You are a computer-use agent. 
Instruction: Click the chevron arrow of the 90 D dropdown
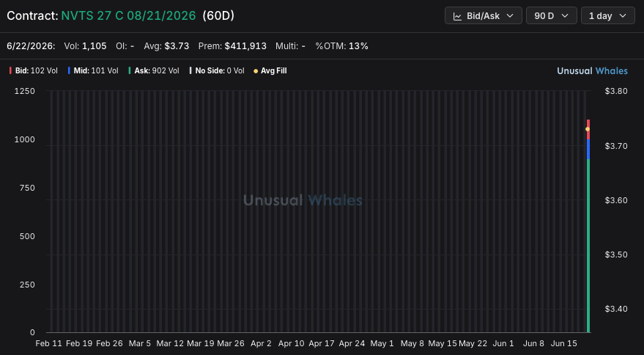565,15
